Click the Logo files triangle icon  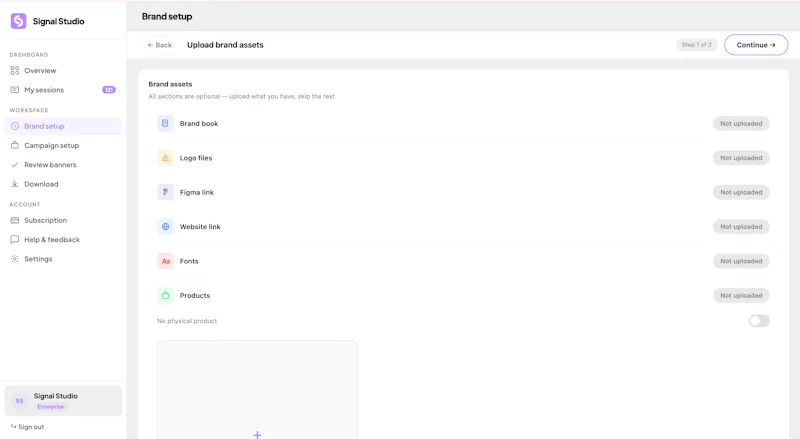point(165,158)
